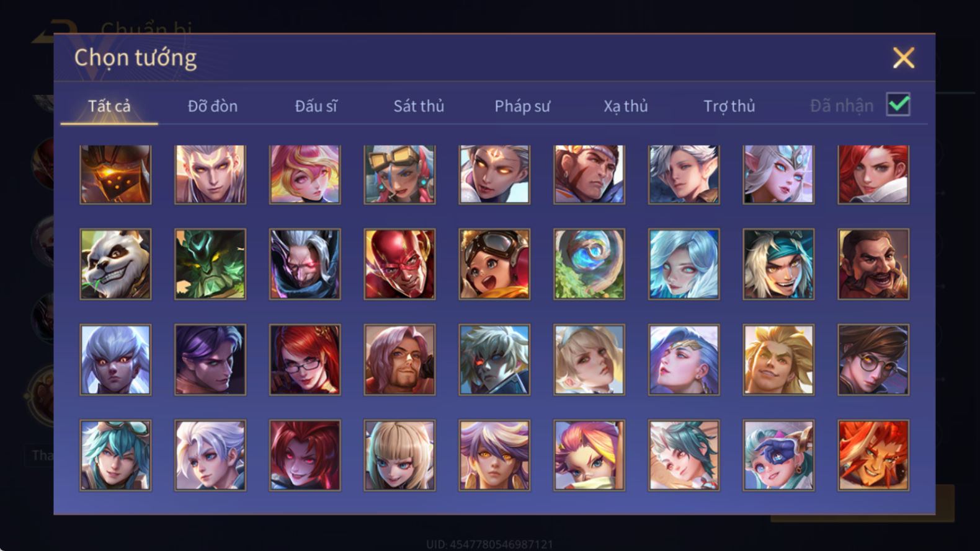Pick the green tree monster hero
This screenshot has height=551, width=980.
coord(210,264)
